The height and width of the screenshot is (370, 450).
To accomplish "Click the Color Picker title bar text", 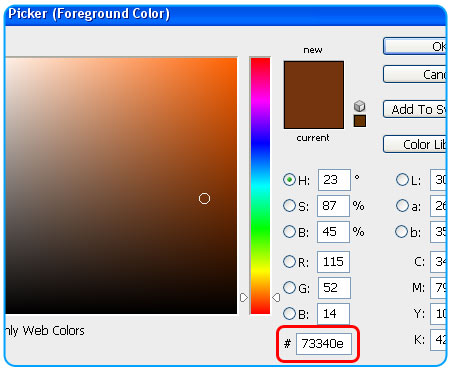I will click(89, 14).
